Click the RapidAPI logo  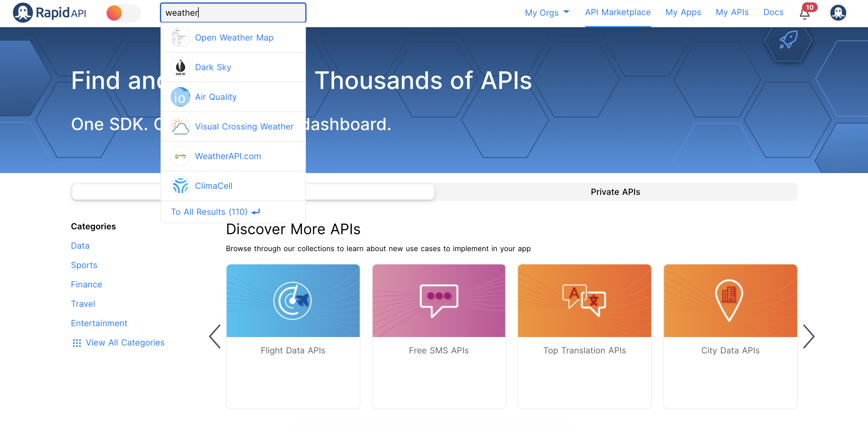coord(50,13)
